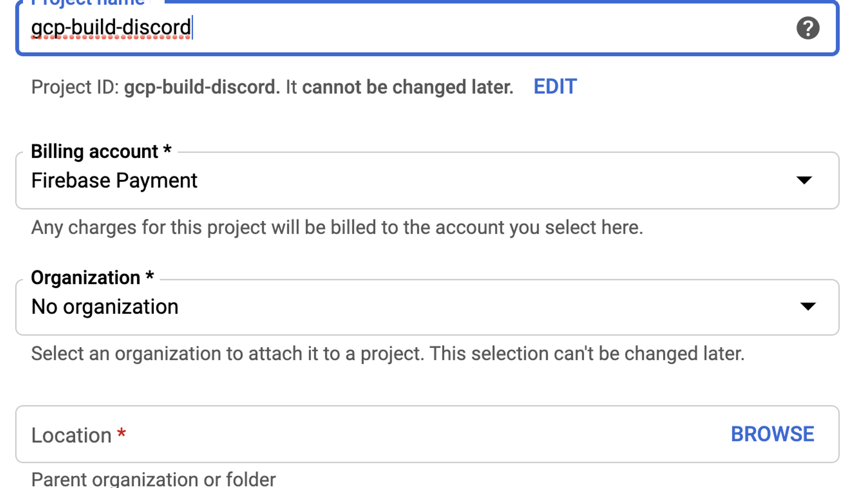Select the No organization value
The width and height of the screenshot is (868, 488).
pyautogui.click(x=105, y=307)
